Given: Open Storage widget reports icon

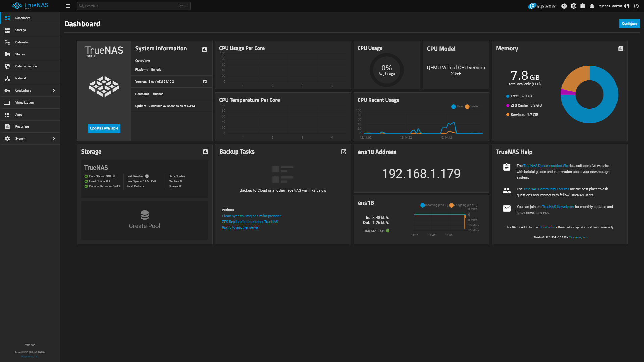Looking at the screenshot, I should [x=205, y=152].
